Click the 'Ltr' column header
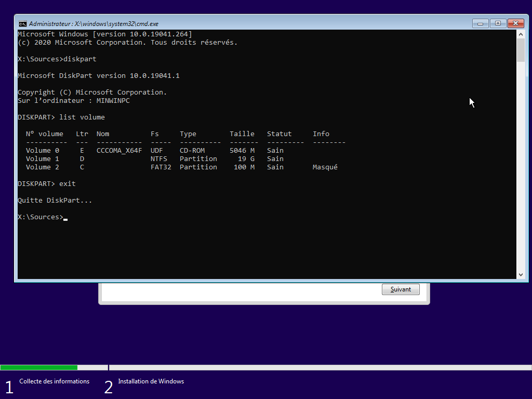 coord(82,134)
